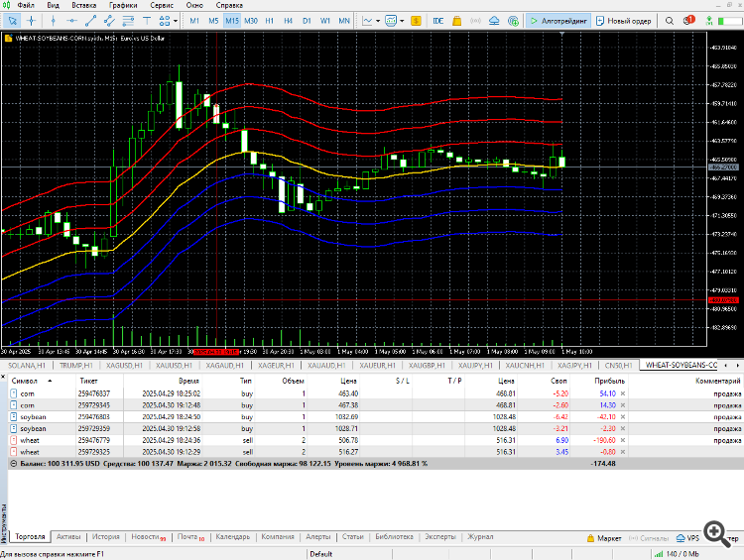Open the Календарь tab
Screen dimensions: 744x560
(233, 537)
